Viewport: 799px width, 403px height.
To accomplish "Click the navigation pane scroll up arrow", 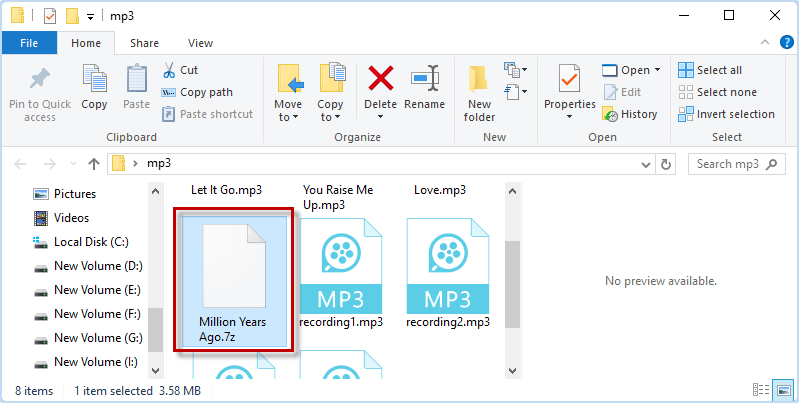I will click(155, 192).
